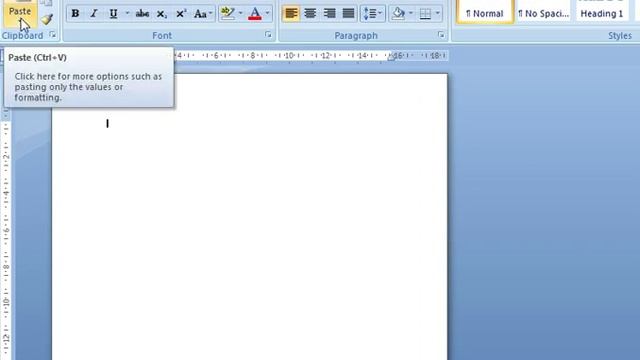Screen dimensions: 640x360
Task: Center the text
Action: point(310,13)
